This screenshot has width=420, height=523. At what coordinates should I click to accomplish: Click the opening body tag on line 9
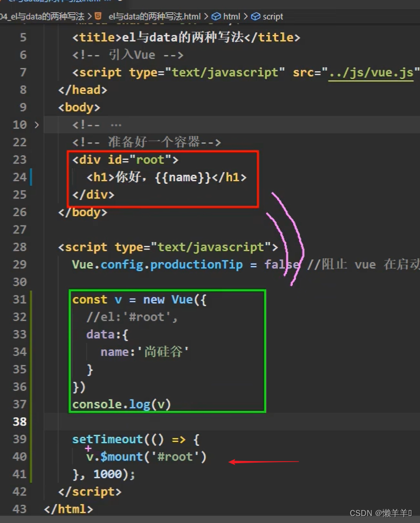(x=79, y=107)
